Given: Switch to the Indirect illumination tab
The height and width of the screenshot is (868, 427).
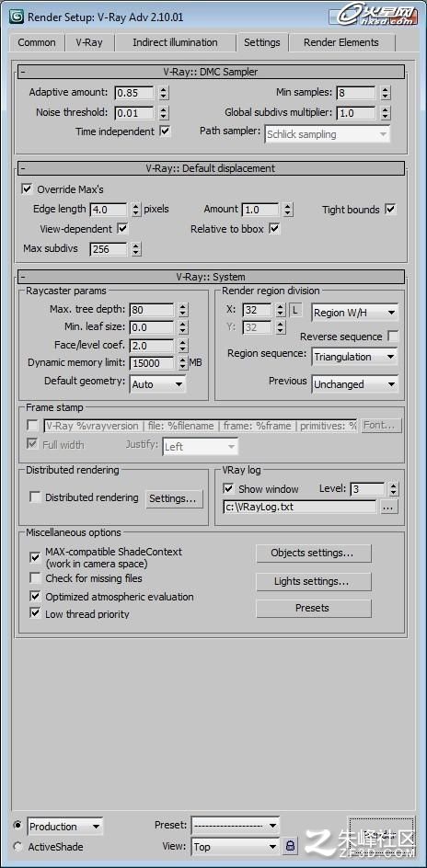Looking at the screenshot, I should (175, 42).
